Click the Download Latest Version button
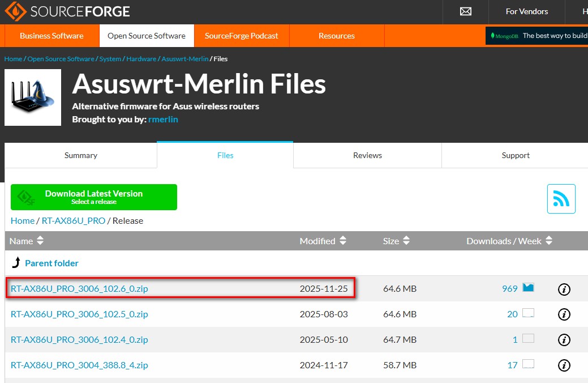 tap(94, 197)
